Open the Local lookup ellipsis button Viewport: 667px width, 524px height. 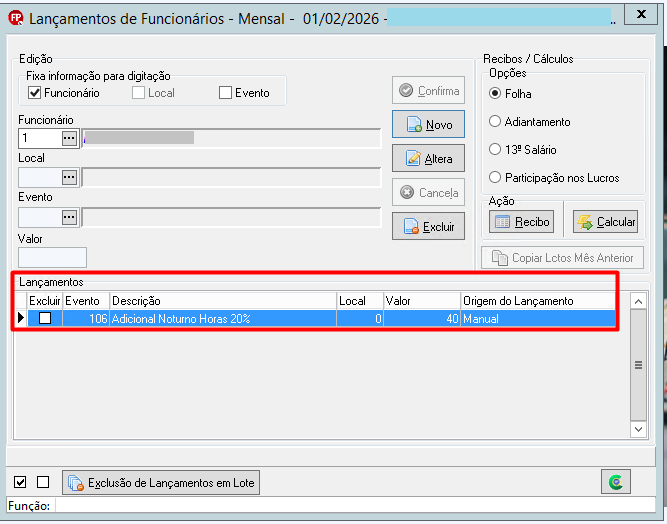pyautogui.click(x=69, y=177)
